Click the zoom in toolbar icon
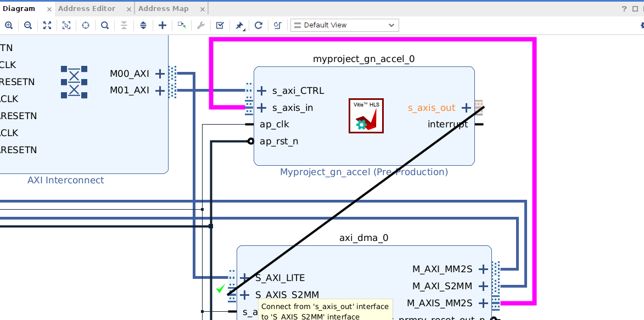This screenshot has height=320, width=644. 9,25
